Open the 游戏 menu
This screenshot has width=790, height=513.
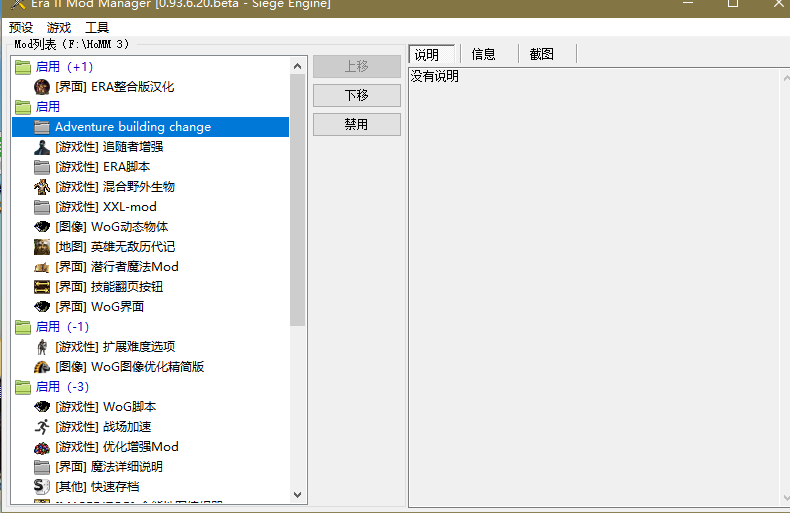[59, 27]
